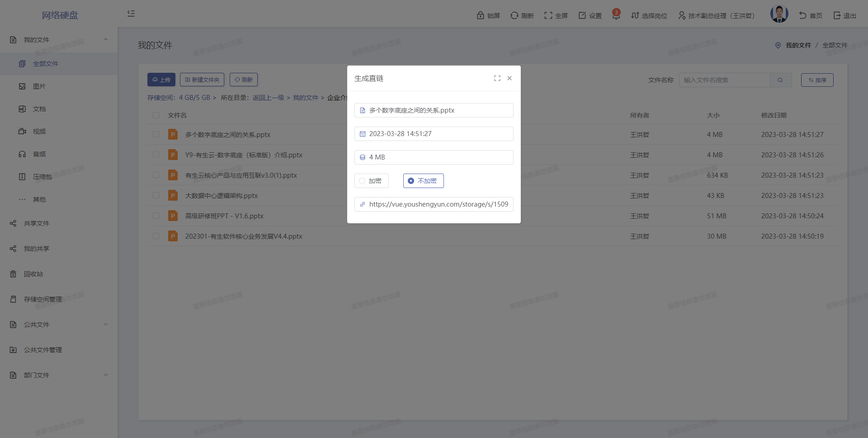The width and height of the screenshot is (868, 438).
Task: Open the notification bell with badge
Action: coord(616,15)
